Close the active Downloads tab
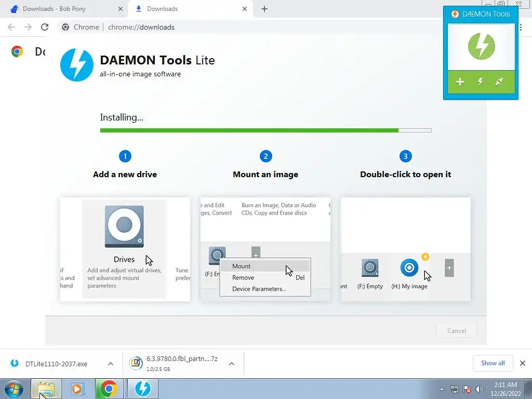Image resolution: width=532 pixels, height=399 pixels. pos(245,9)
